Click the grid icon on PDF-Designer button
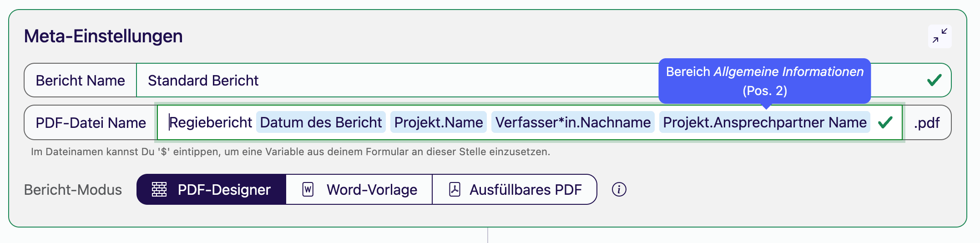 pyautogui.click(x=159, y=189)
